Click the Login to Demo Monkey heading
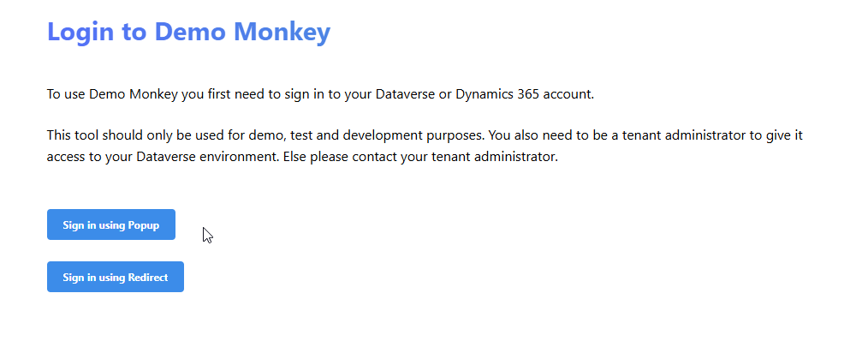 [x=188, y=32]
